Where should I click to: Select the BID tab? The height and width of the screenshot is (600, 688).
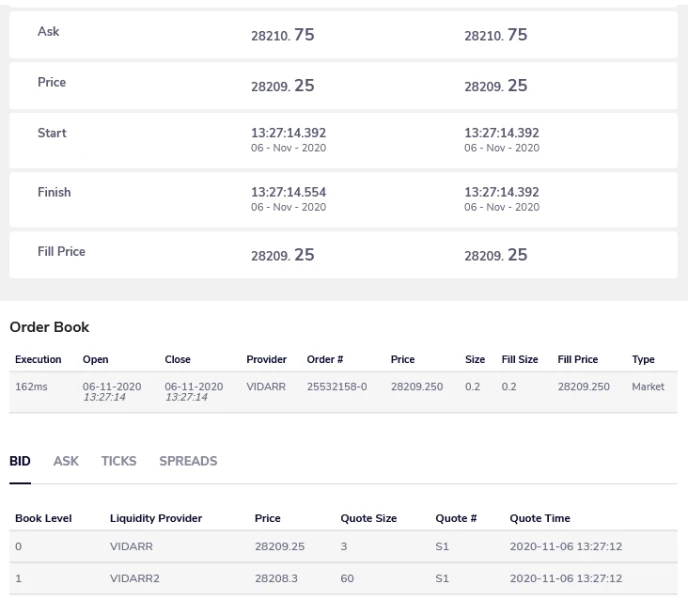point(20,461)
